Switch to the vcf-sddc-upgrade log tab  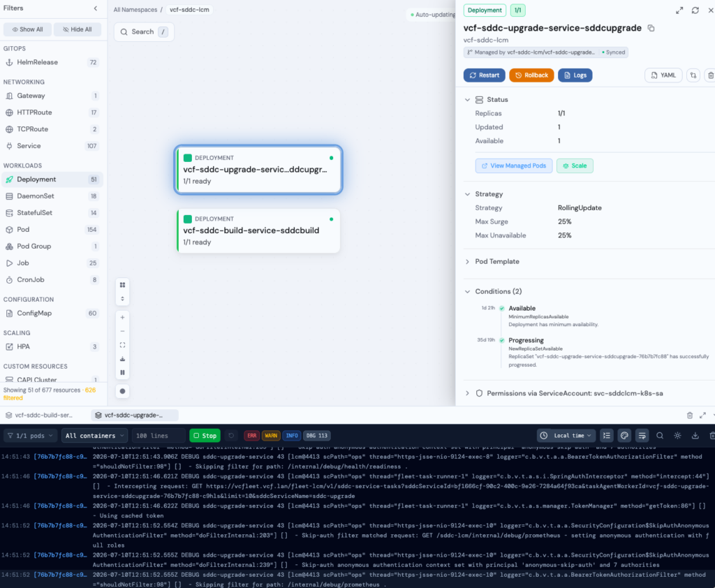(x=134, y=415)
